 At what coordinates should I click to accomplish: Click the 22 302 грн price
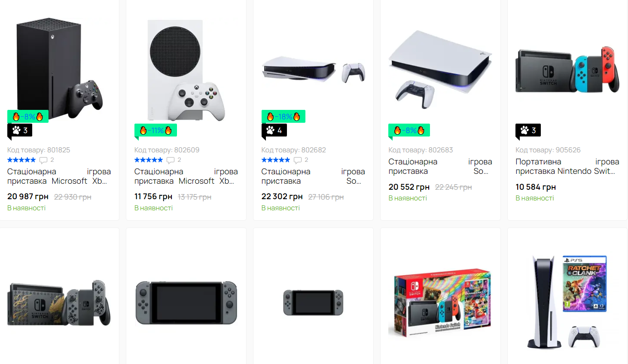282,197
